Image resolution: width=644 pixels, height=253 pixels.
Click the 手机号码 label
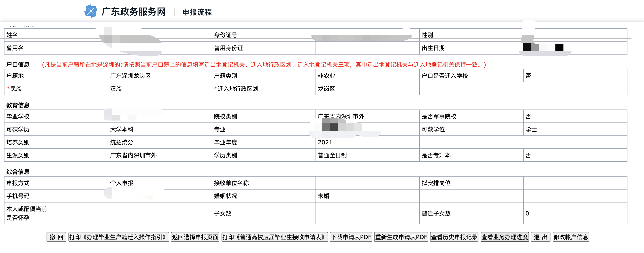click(x=18, y=196)
